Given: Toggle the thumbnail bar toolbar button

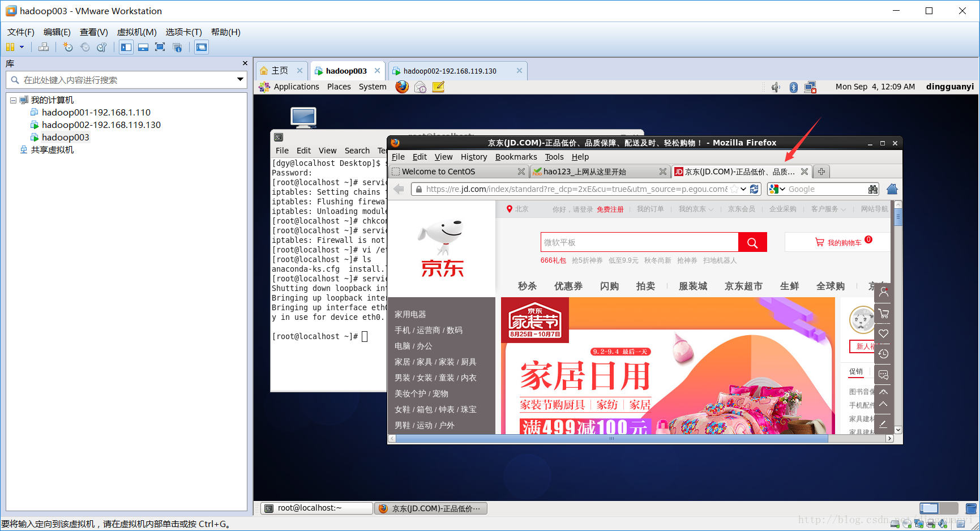Looking at the screenshot, I should click(x=143, y=47).
